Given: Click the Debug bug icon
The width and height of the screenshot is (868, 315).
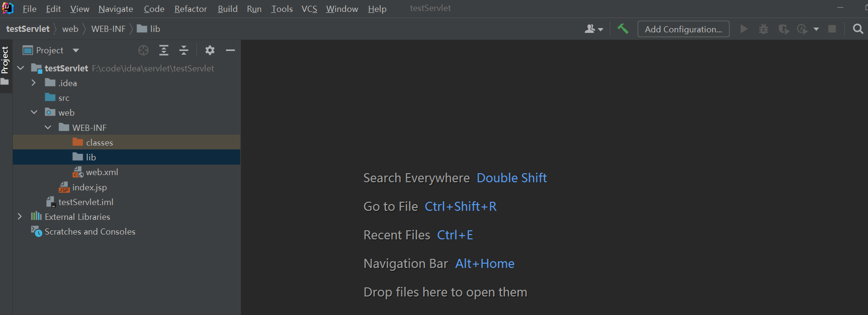Looking at the screenshot, I should 763,29.
